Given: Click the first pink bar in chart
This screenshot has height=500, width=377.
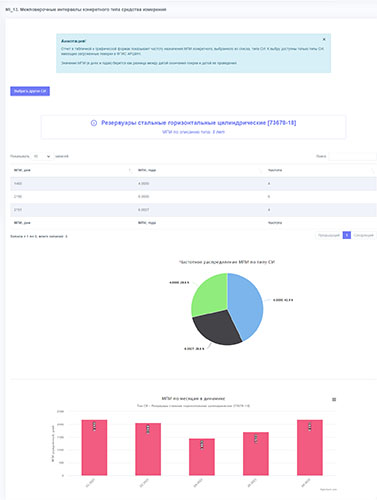Looking at the screenshot, I should click(x=94, y=447).
